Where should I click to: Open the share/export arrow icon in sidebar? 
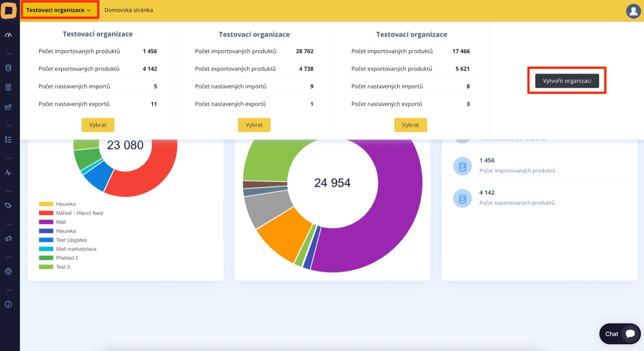(x=8, y=107)
